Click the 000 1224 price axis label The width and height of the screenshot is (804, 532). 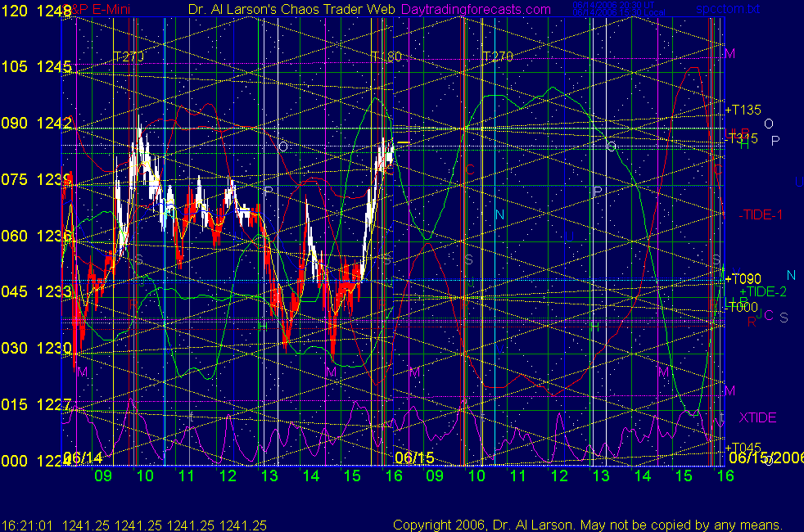point(36,461)
